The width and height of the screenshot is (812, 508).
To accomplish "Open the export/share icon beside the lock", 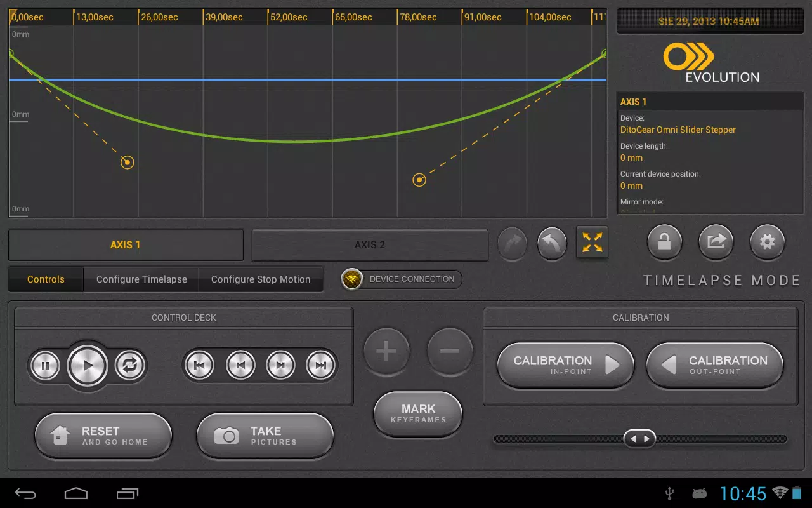I will coord(716,242).
